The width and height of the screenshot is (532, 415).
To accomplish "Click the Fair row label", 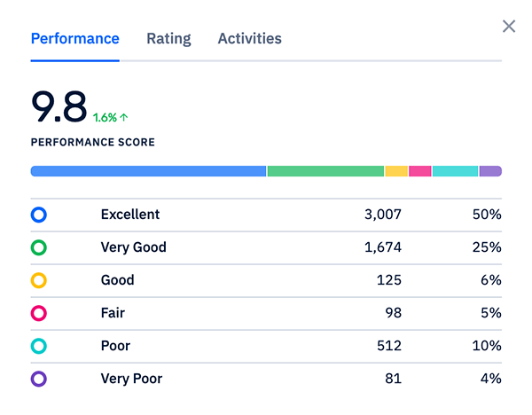I will tap(114, 313).
